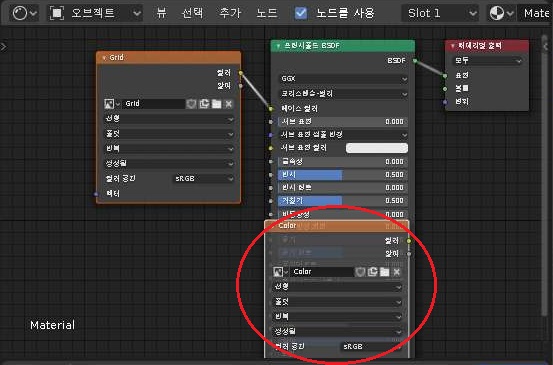The image size is (553, 365).
Task: Click the material name field in header
Action: tap(535, 13)
